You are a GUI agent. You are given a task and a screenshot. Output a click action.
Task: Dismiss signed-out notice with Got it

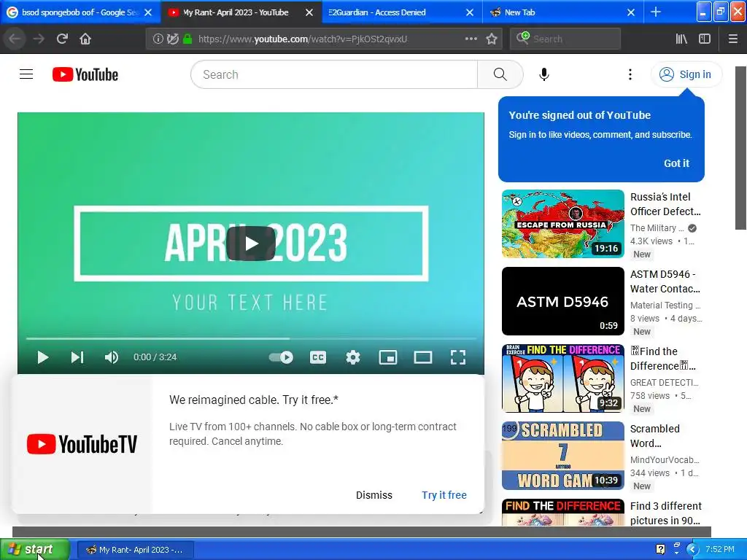pos(676,163)
